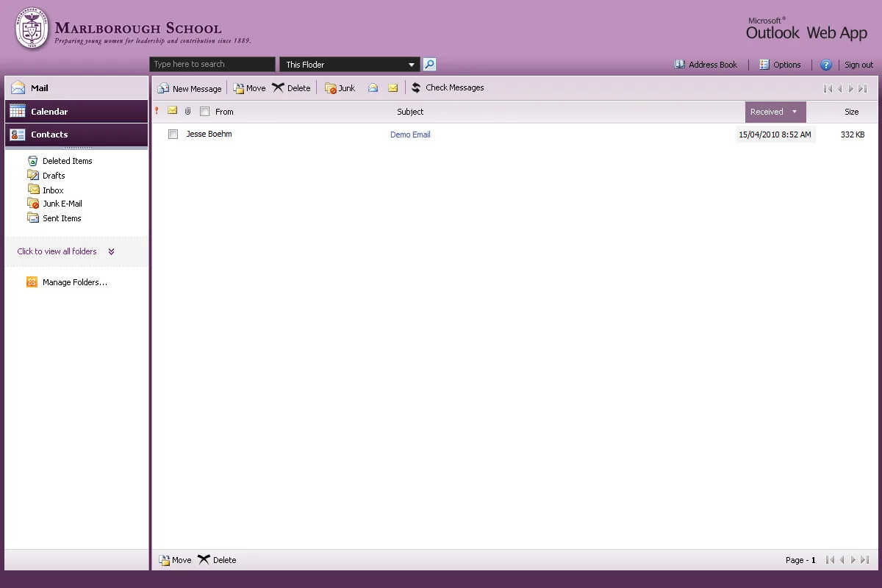Go to last page in top toolbar pager

coord(863,88)
